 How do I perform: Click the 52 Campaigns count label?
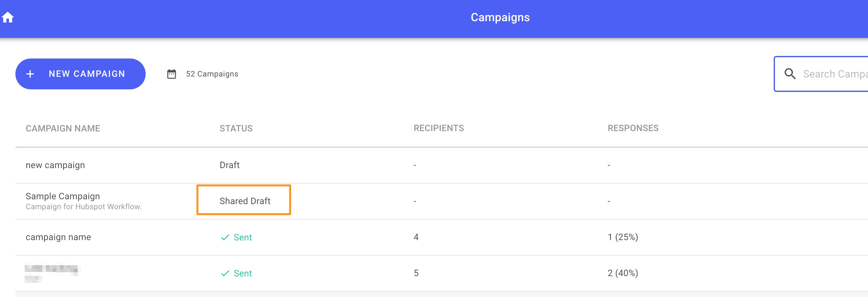(x=212, y=74)
